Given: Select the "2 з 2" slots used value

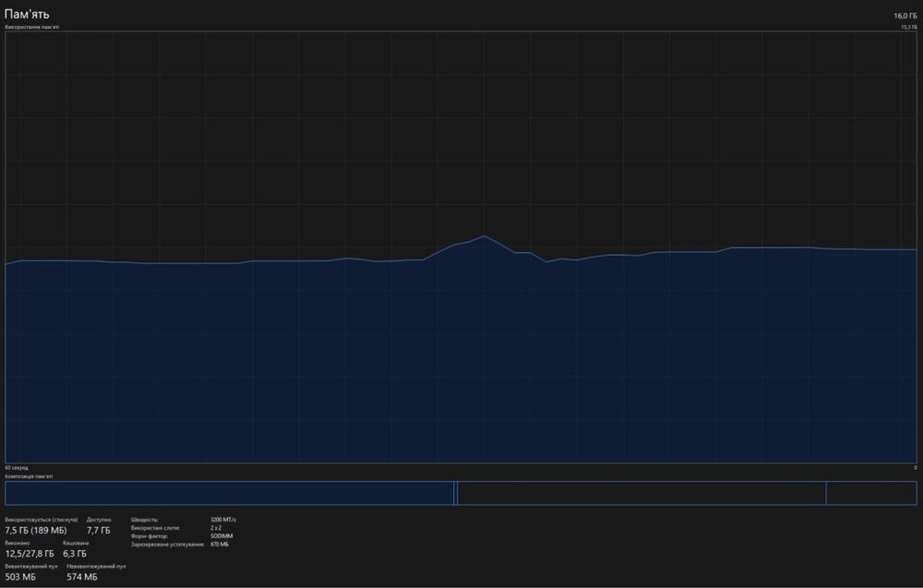Looking at the screenshot, I should point(216,528).
